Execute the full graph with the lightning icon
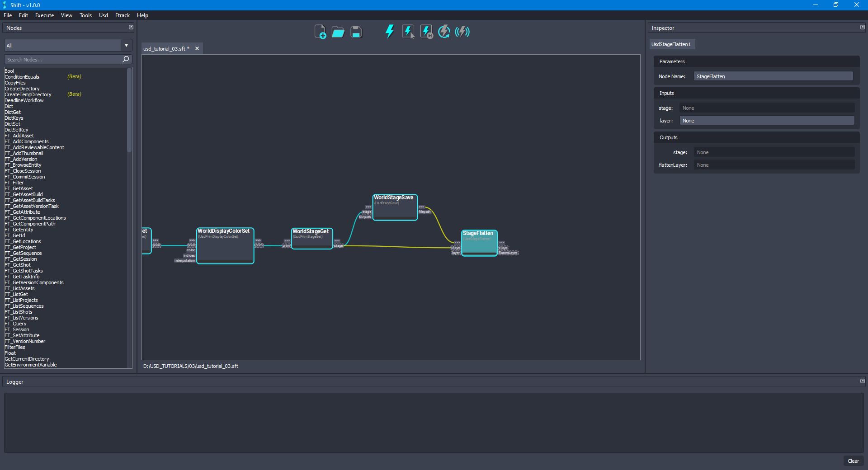Image resolution: width=868 pixels, height=470 pixels. (389, 32)
